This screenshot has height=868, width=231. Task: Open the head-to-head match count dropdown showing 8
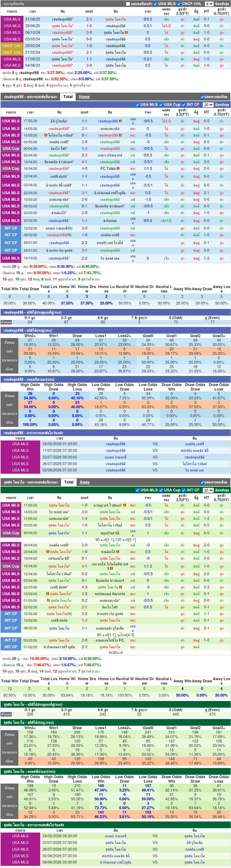(x=209, y=4)
